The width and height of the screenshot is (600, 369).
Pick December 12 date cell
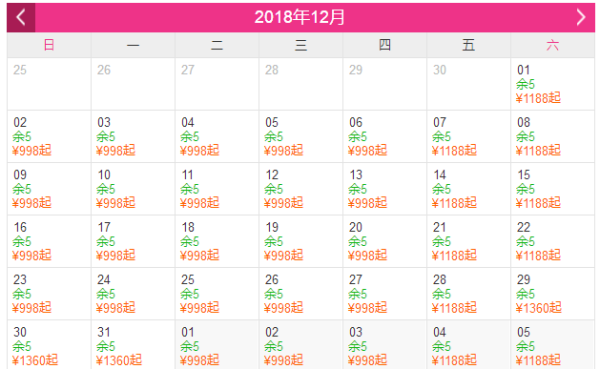(301, 189)
